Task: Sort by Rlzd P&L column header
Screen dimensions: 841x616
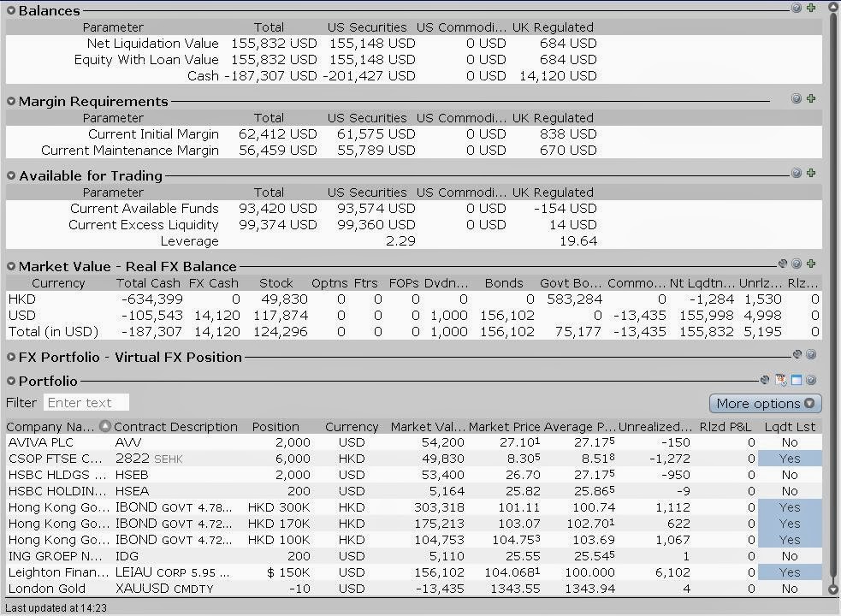Action: pyautogui.click(x=726, y=427)
